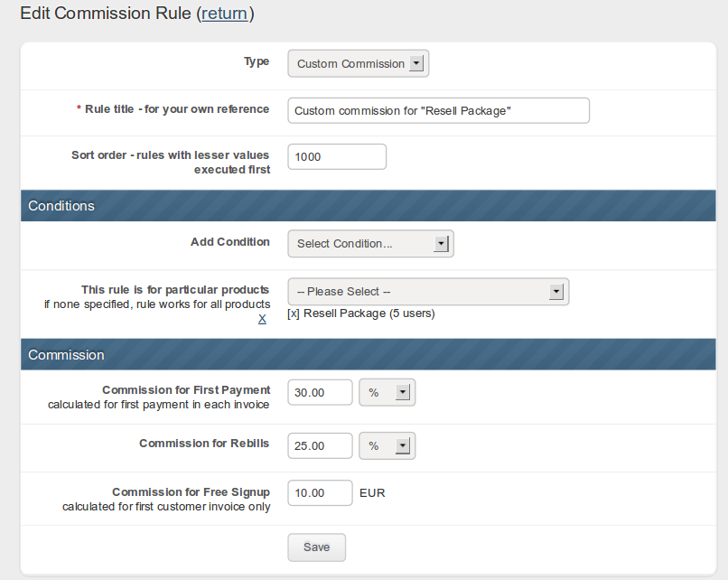Click the Sort order field containing 1000
Viewport: 728px width, 580px height.
(336, 156)
